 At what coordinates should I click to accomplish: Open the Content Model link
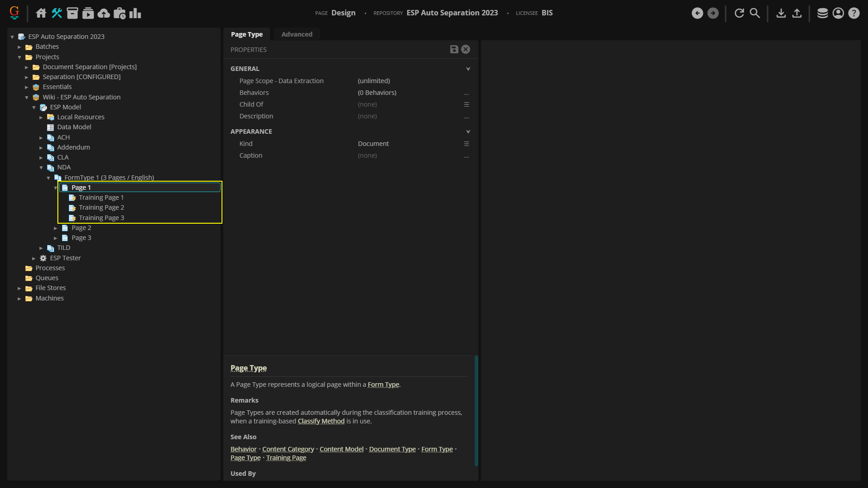tap(341, 449)
